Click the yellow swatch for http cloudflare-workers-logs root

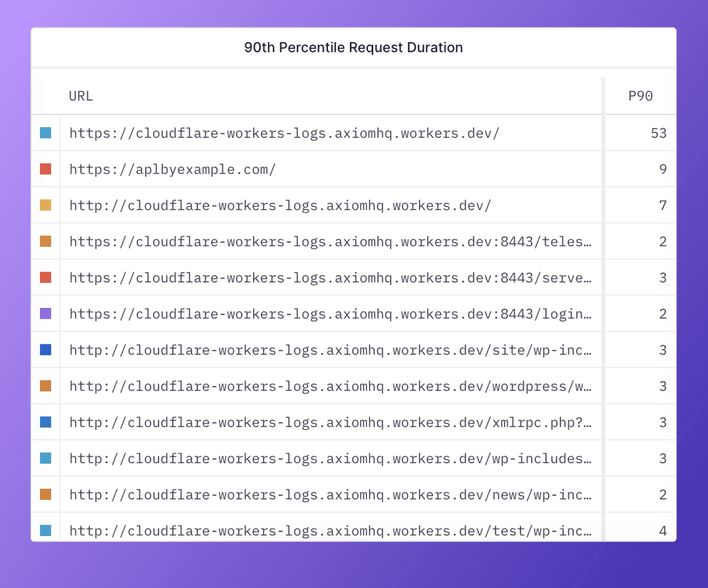point(46,205)
